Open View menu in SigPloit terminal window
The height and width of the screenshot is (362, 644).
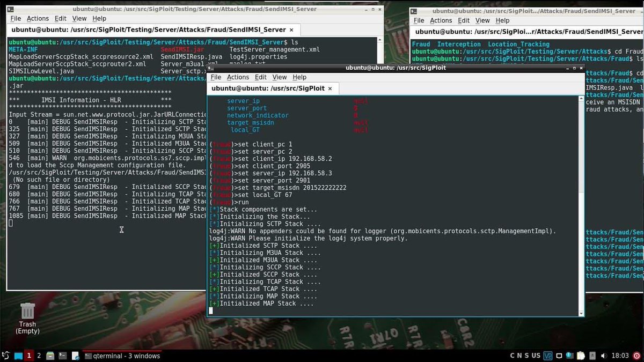pos(280,77)
